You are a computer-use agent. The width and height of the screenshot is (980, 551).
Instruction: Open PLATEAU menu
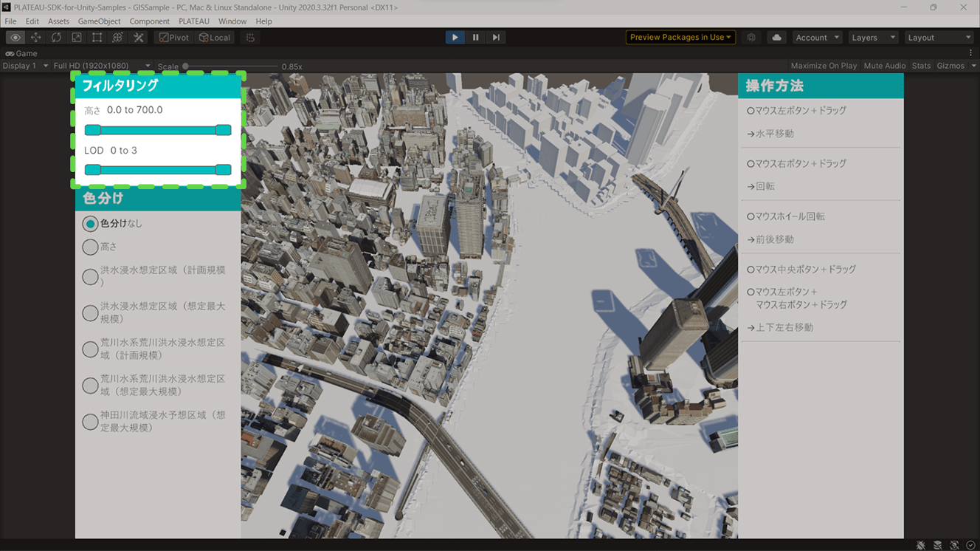(x=194, y=21)
